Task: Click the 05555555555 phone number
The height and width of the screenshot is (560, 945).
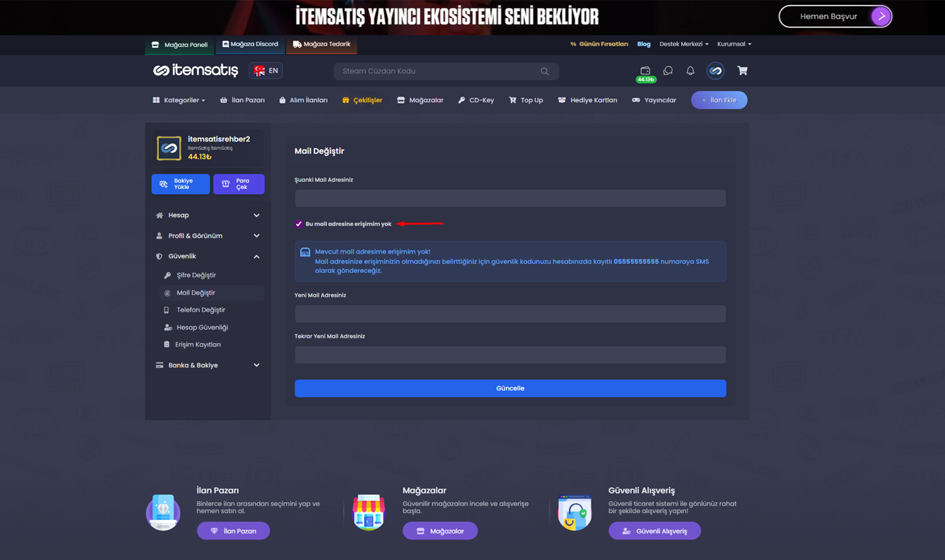Action: click(x=636, y=262)
